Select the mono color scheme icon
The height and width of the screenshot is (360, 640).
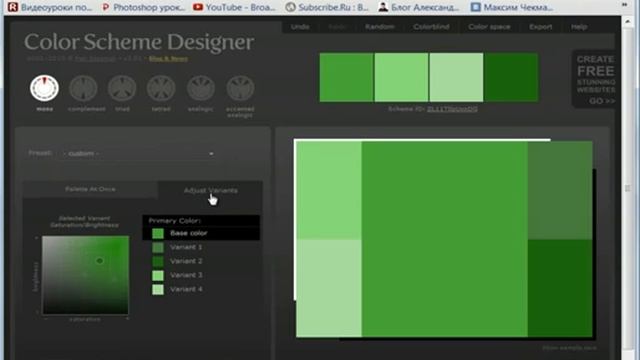(44, 88)
